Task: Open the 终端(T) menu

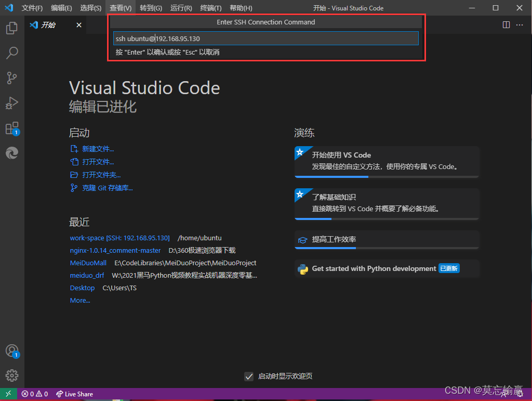Action: 211,8
